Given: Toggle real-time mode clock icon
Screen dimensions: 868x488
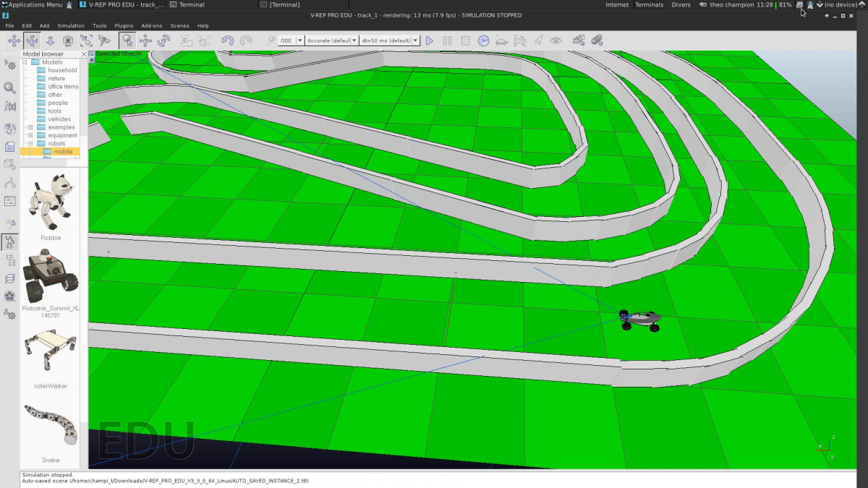Looking at the screenshot, I should click(x=484, y=41).
